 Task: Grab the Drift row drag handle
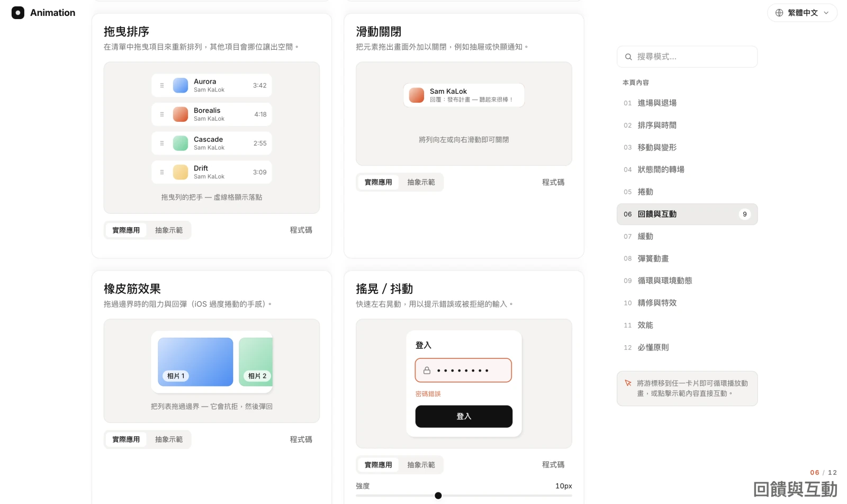162,172
